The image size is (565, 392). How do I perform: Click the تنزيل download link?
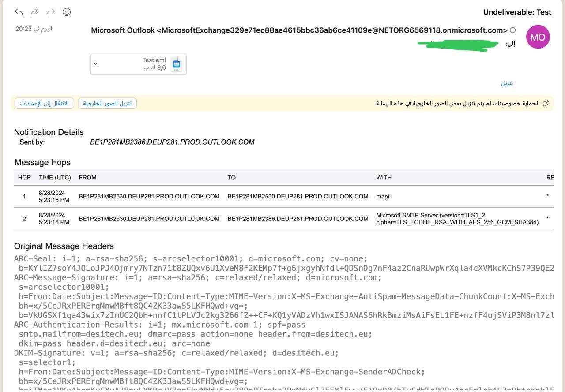pos(507,83)
